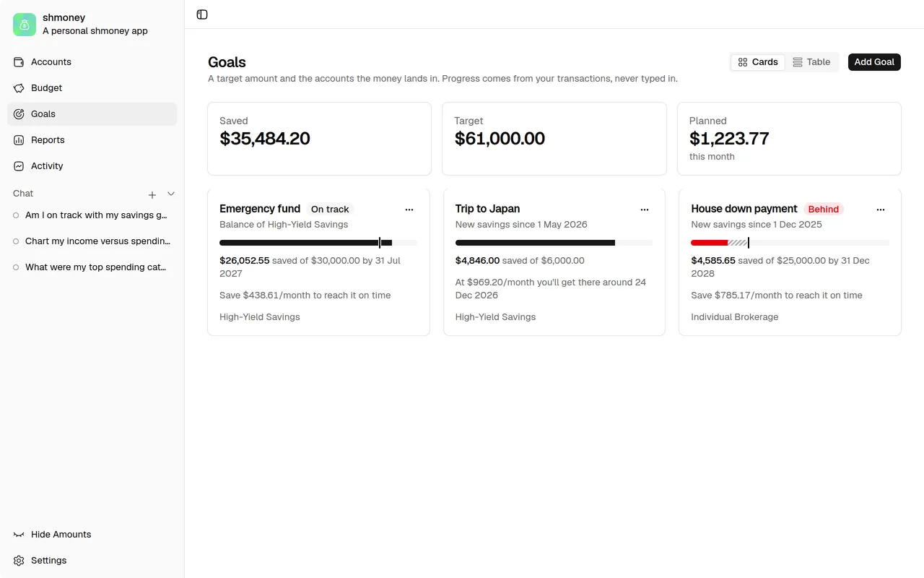Click the Emergency fund card title
This screenshot has height=578, width=924.
(260, 209)
